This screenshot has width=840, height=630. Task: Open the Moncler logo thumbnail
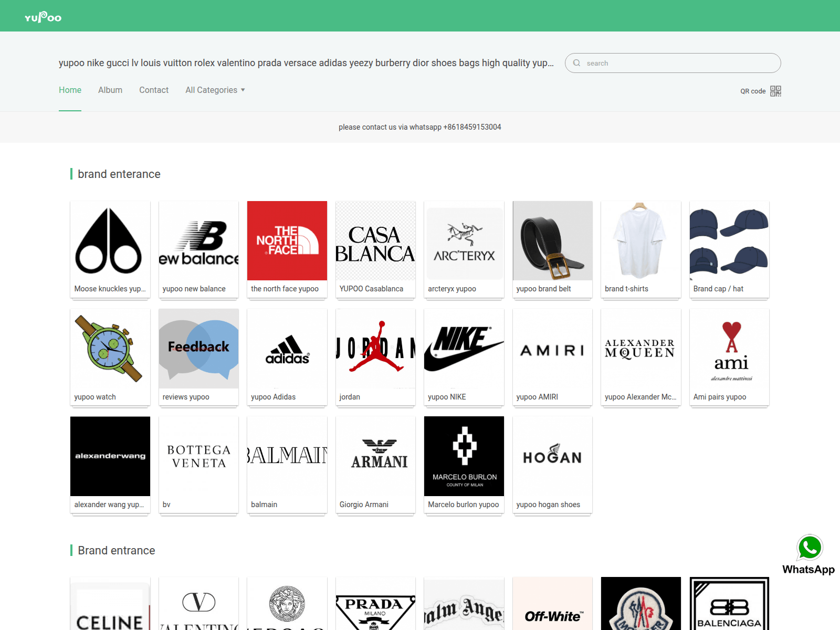641,604
